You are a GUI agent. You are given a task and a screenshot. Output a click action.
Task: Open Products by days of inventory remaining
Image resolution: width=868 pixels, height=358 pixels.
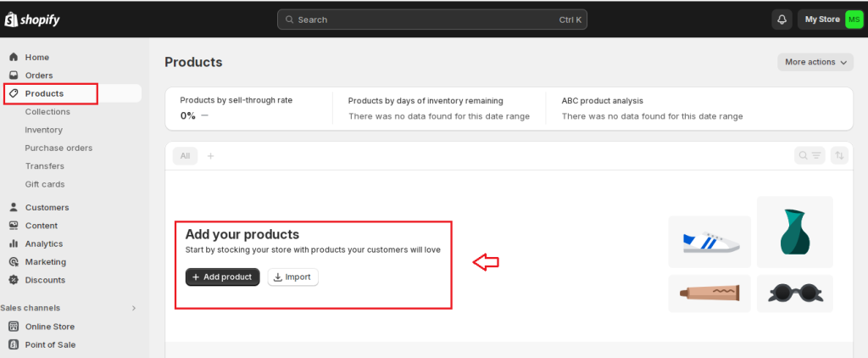[426, 101]
